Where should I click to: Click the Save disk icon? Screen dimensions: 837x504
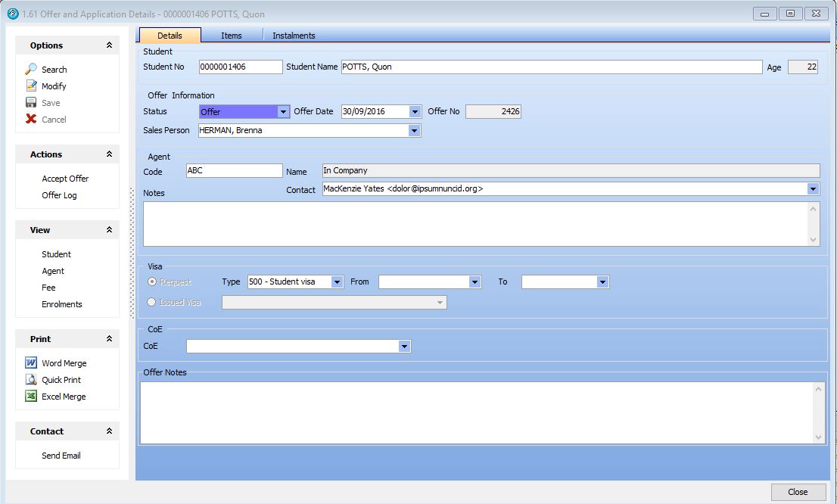click(31, 102)
